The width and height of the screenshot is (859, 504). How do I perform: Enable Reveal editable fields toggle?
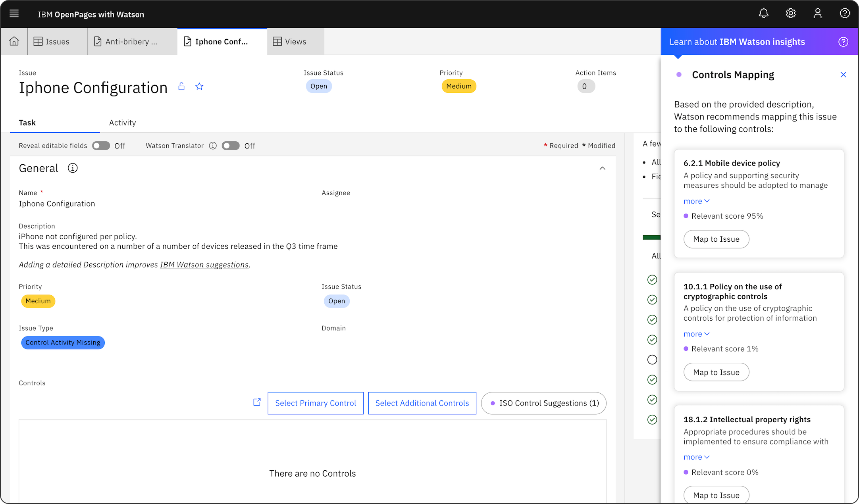pos(101,146)
